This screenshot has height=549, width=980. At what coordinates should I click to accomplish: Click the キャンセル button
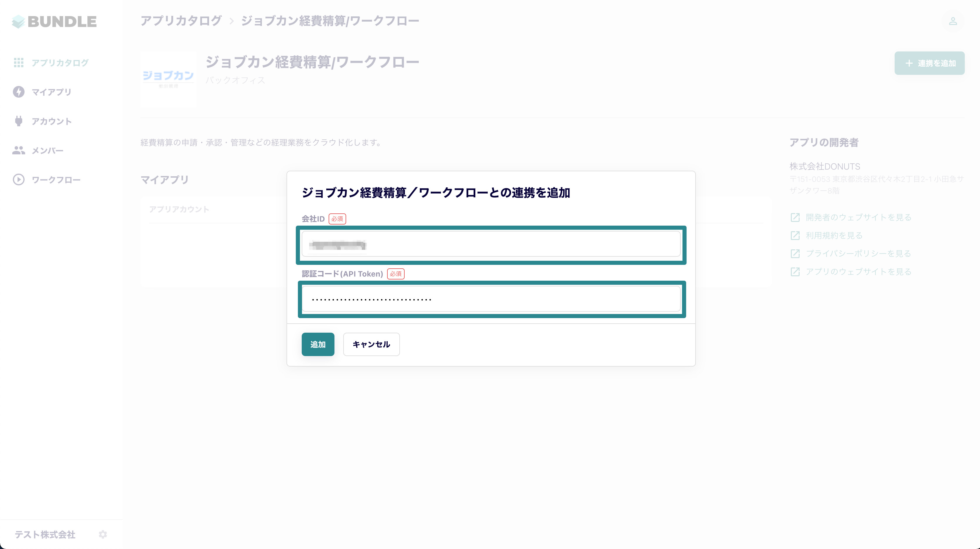(371, 344)
